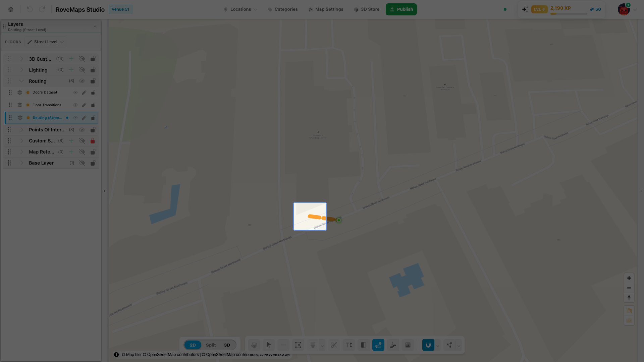Add item to Map Refe... layer
Image resolution: width=644 pixels, height=362 pixels.
click(x=71, y=152)
